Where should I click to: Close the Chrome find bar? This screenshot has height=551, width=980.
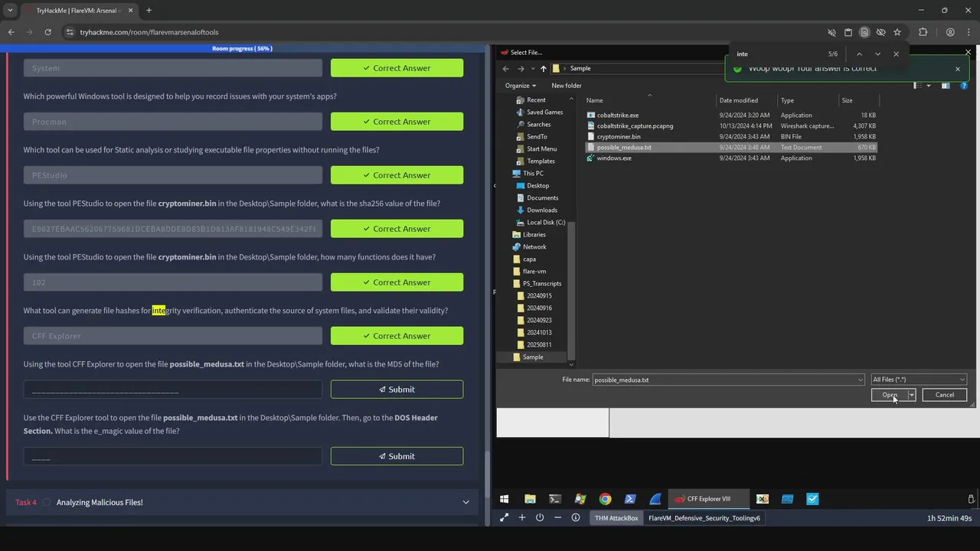(x=896, y=54)
